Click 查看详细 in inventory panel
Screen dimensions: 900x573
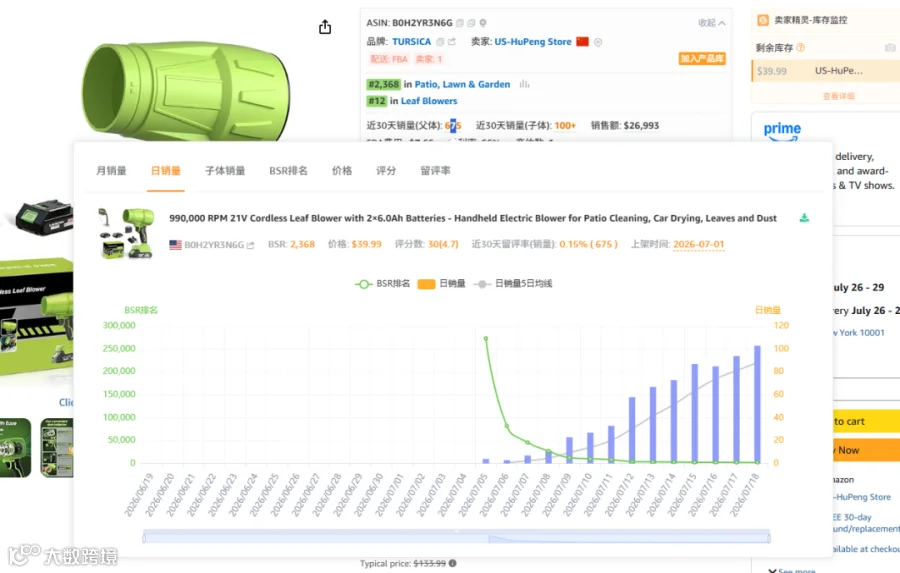pos(839,96)
